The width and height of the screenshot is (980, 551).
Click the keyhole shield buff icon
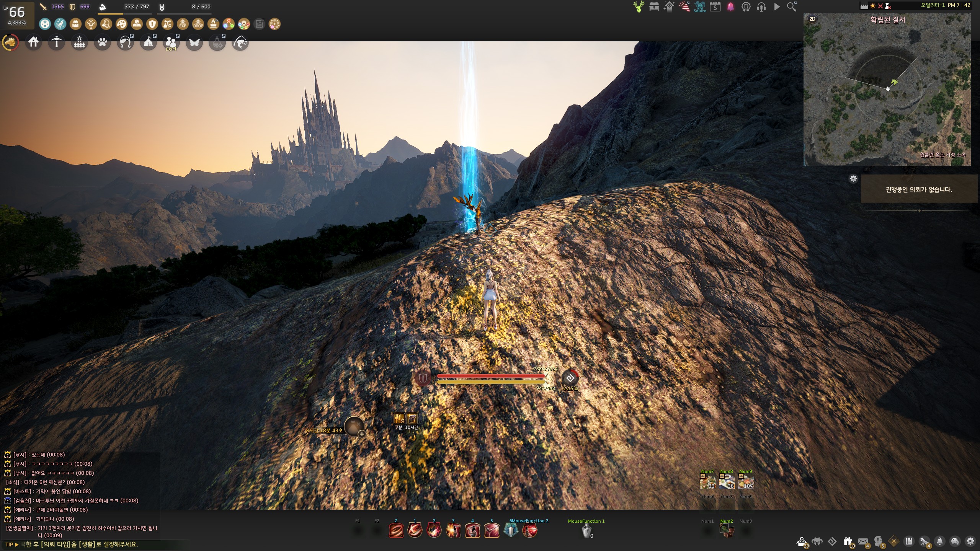tap(152, 24)
